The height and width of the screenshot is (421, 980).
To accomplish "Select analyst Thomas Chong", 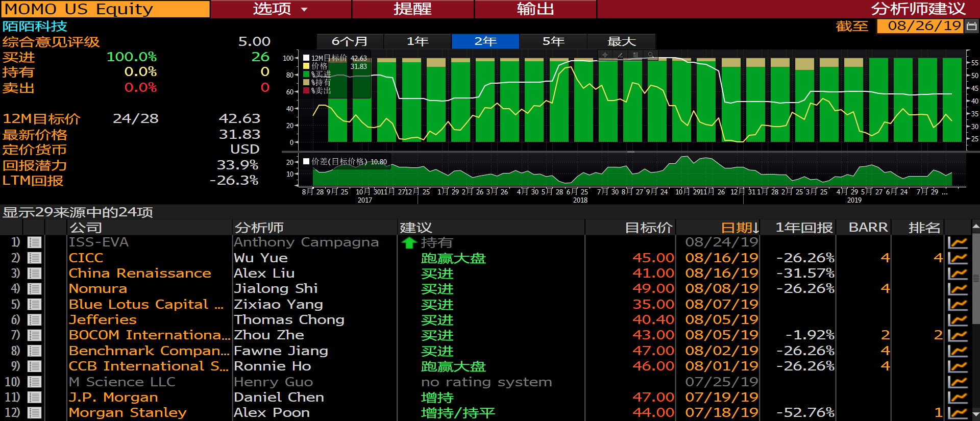I will [289, 320].
